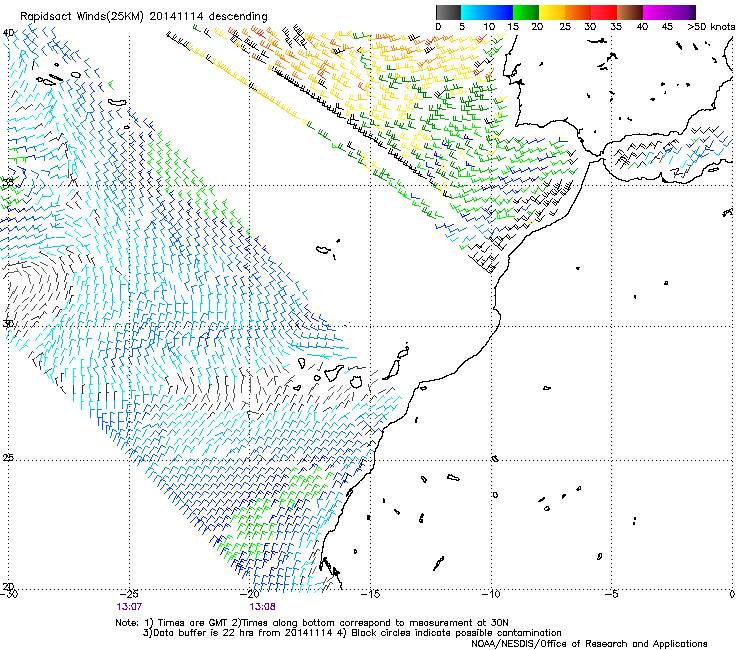Click the '>50 knots' legend label
The width and height of the screenshot is (740, 650).
pyautogui.click(x=711, y=27)
